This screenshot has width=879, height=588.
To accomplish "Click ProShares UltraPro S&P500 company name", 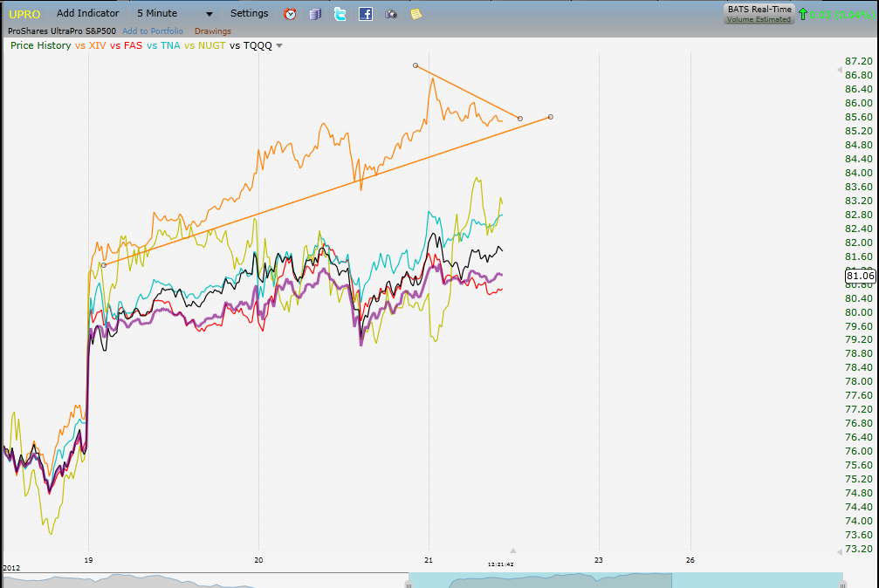I will (x=62, y=31).
